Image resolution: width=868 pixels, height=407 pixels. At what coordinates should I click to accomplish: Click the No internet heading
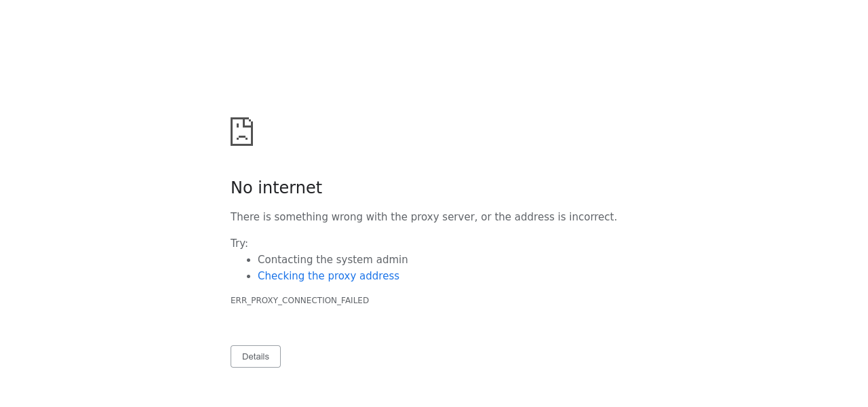point(276,188)
